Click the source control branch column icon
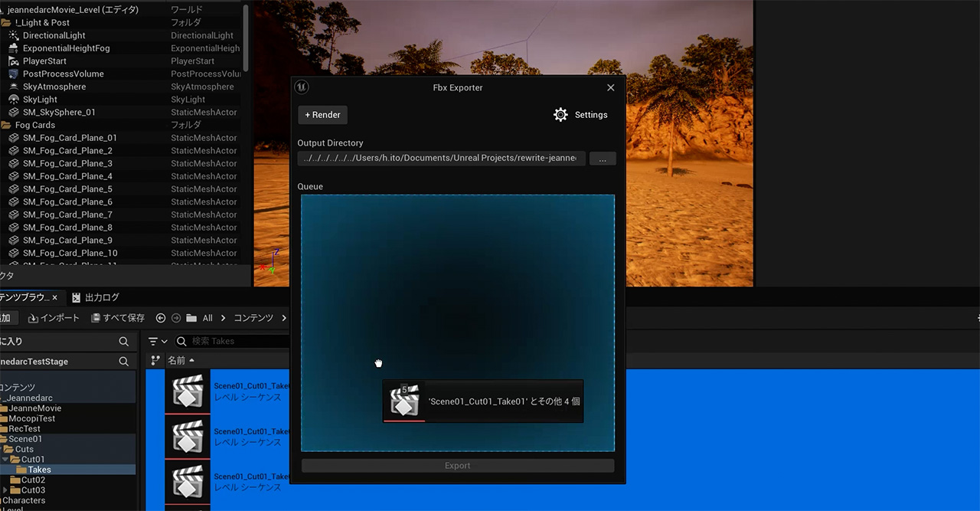The height and width of the screenshot is (511, 980). [155, 360]
